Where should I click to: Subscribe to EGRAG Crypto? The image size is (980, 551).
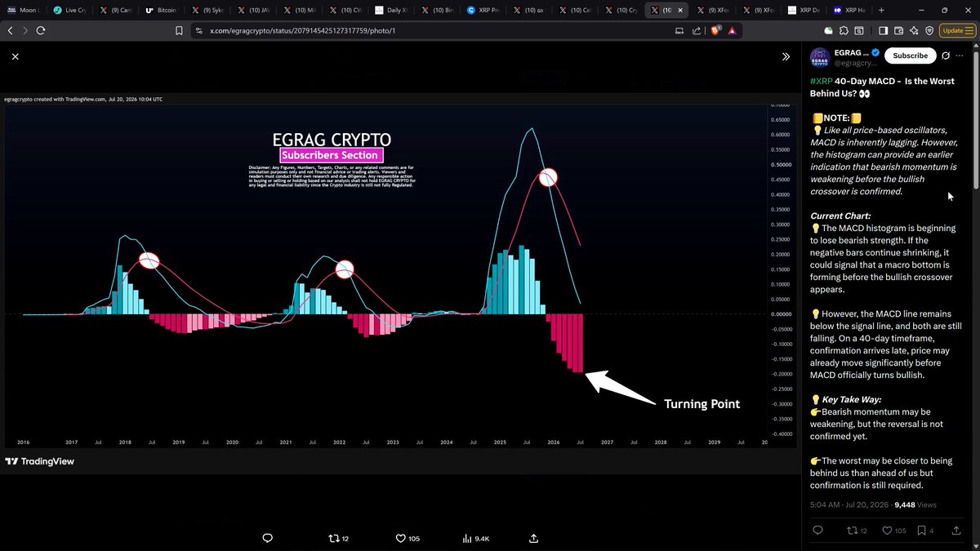pyautogui.click(x=910, y=56)
